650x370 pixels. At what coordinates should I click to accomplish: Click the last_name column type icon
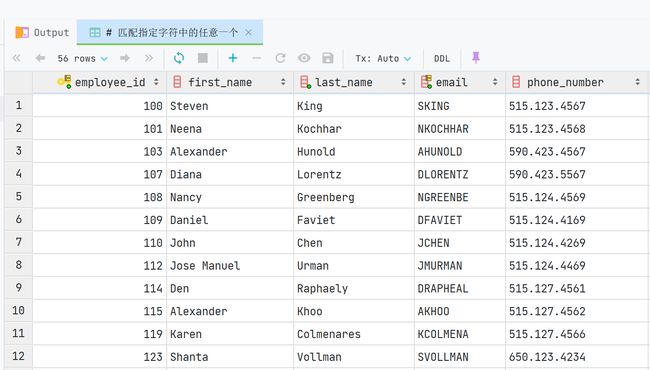pyautogui.click(x=305, y=82)
